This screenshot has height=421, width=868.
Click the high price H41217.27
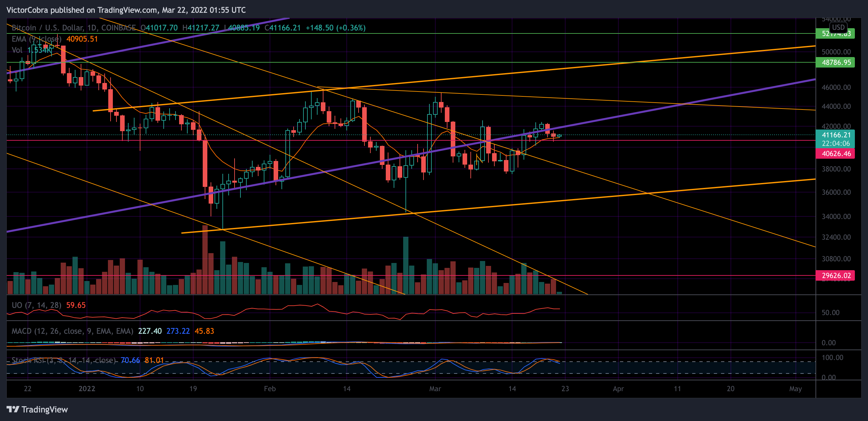(201, 28)
